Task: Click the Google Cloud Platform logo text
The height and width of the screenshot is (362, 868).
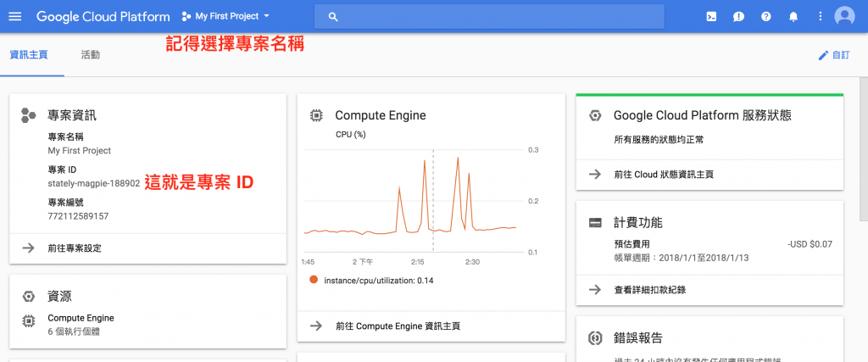Action: tap(103, 17)
